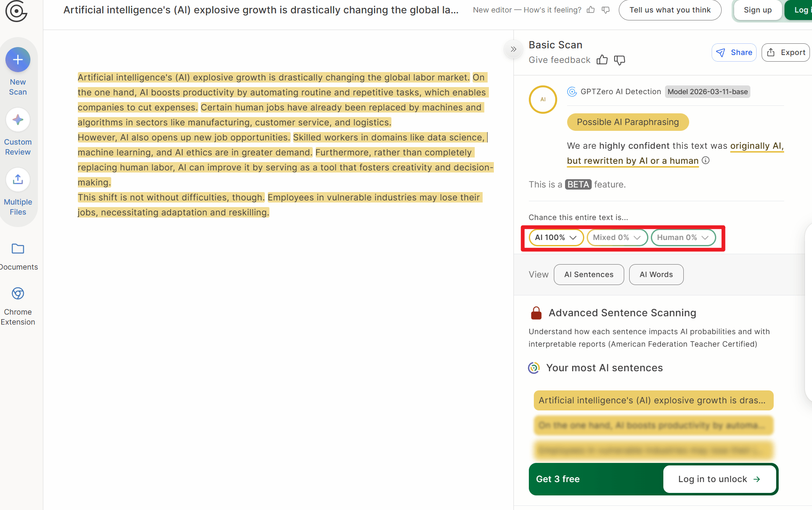
Task: Switch view to AI Sentences
Action: point(589,275)
